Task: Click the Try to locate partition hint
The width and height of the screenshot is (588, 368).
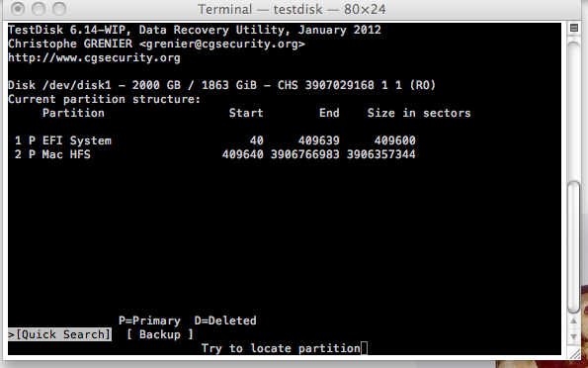Action: pyautogui.click(x=281, y=348)
